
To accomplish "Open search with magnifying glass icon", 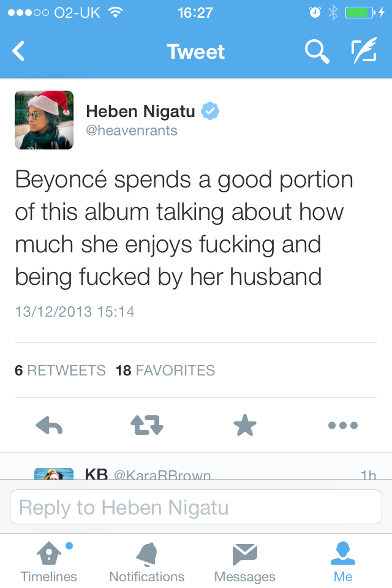I will (x=317, y=51).
